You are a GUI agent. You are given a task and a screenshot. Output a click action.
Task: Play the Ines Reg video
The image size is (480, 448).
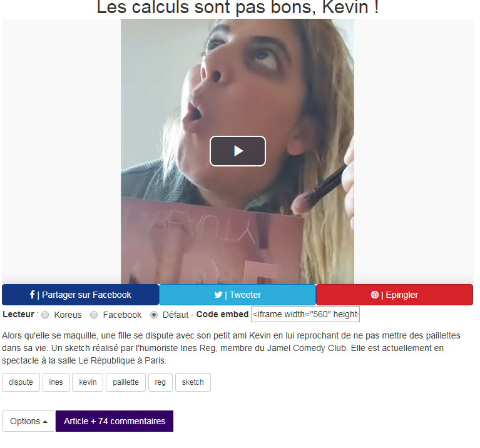point(238,151)
